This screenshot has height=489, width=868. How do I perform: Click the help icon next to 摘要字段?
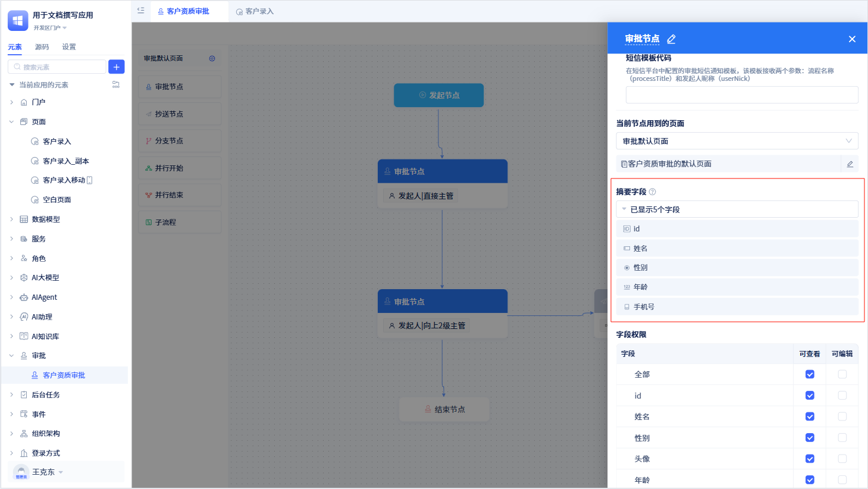[x=652, y=192]
